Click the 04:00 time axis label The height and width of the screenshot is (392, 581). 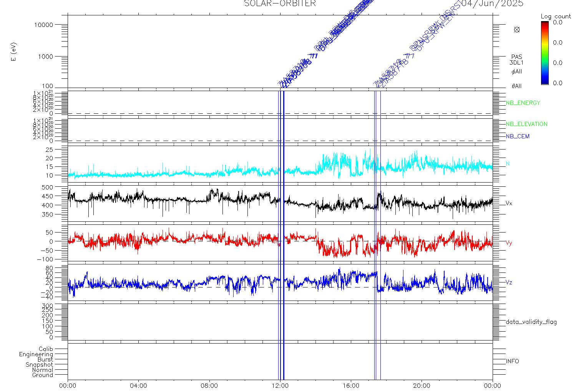pyautogui.click(x=139, y=385)
